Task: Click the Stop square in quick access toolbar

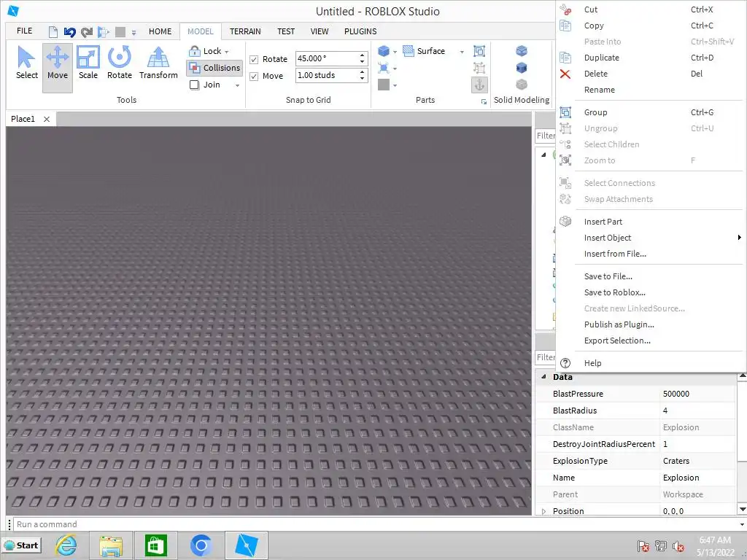Action: point(120,32)
